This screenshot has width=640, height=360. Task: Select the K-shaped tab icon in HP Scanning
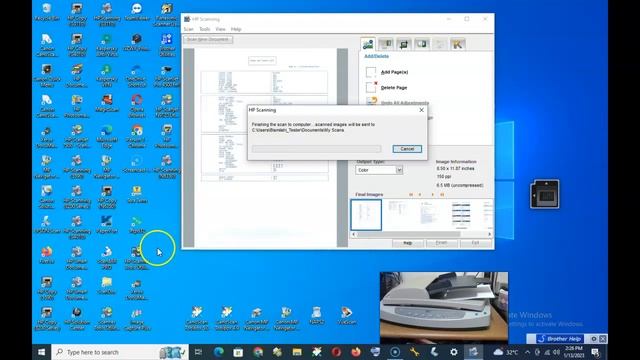click(x=458, y=44)
